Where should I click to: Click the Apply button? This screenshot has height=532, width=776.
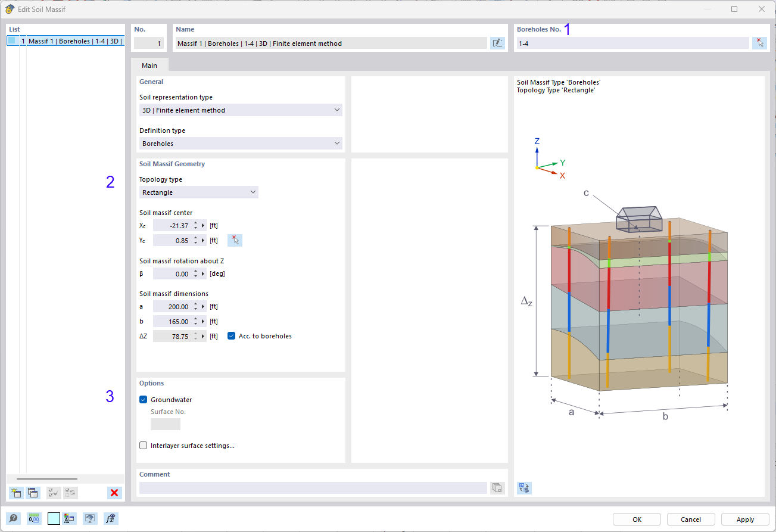(x=745, y=519)
